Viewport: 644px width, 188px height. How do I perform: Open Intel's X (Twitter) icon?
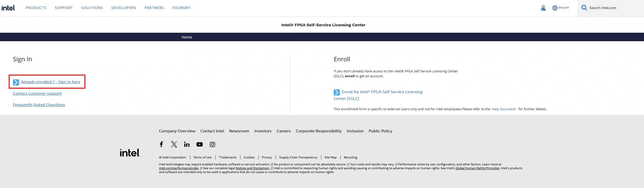pyautogui.click(x=174, y=144)
